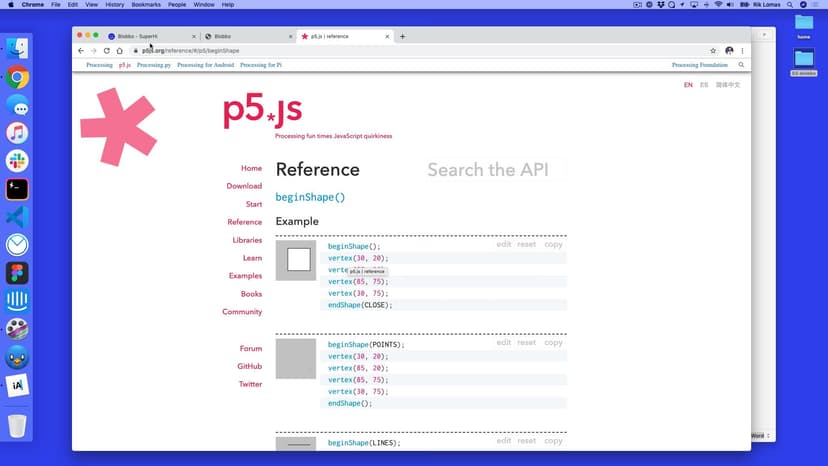The height and width of the screenshot is (466, 828).
Task: Click the Libraries link in the sidebar
Action: click(247, 240)
